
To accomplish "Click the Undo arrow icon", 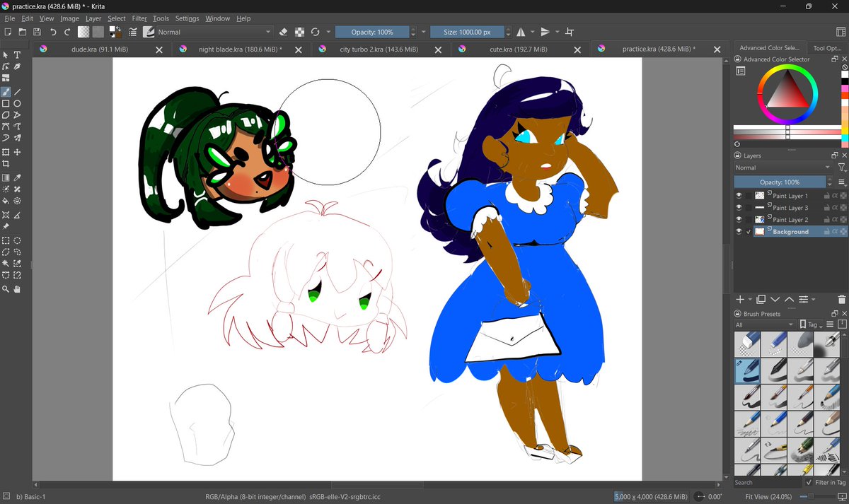I will [x=53, y=32].
